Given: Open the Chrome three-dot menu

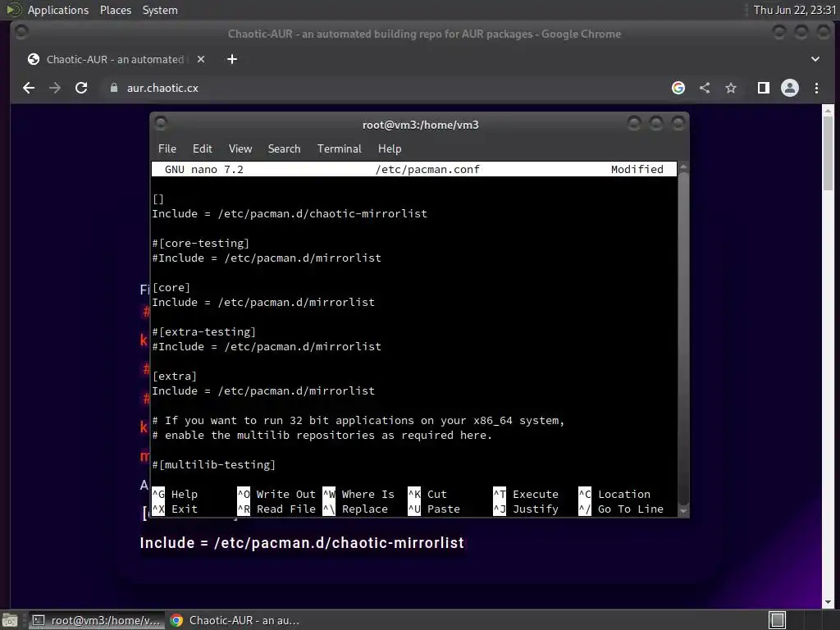Looking at the screenshot, I should click(x=816, y=88).
